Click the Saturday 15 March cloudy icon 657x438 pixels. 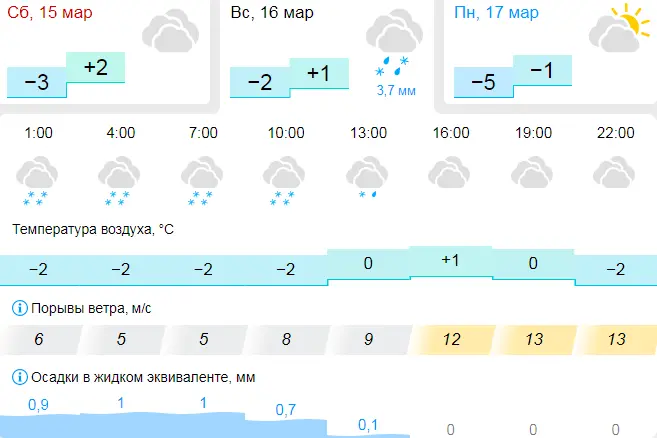click(169, 36)
